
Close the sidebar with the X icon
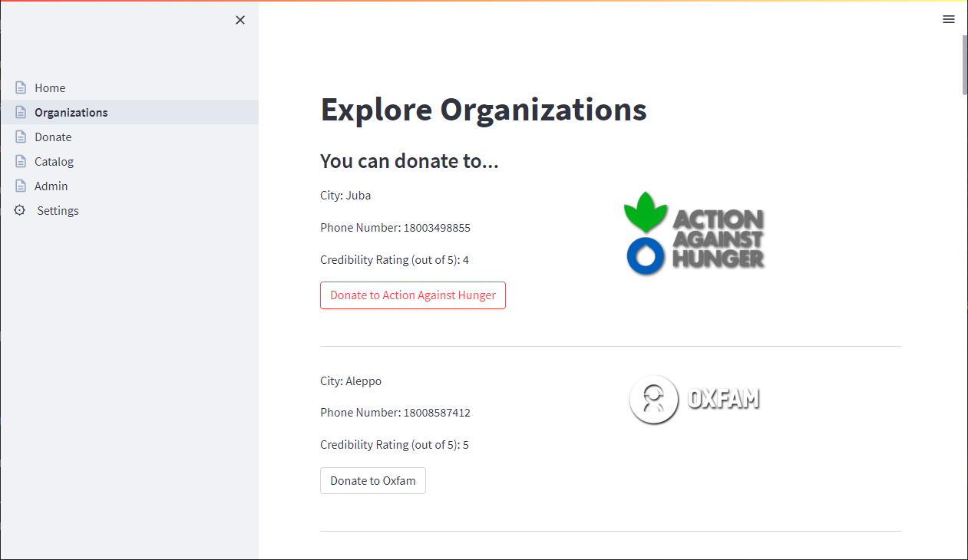240,20
